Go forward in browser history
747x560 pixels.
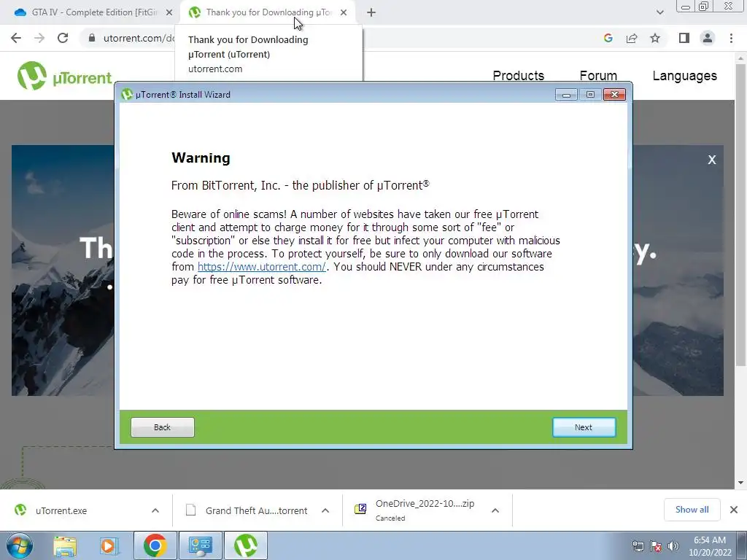39,38
